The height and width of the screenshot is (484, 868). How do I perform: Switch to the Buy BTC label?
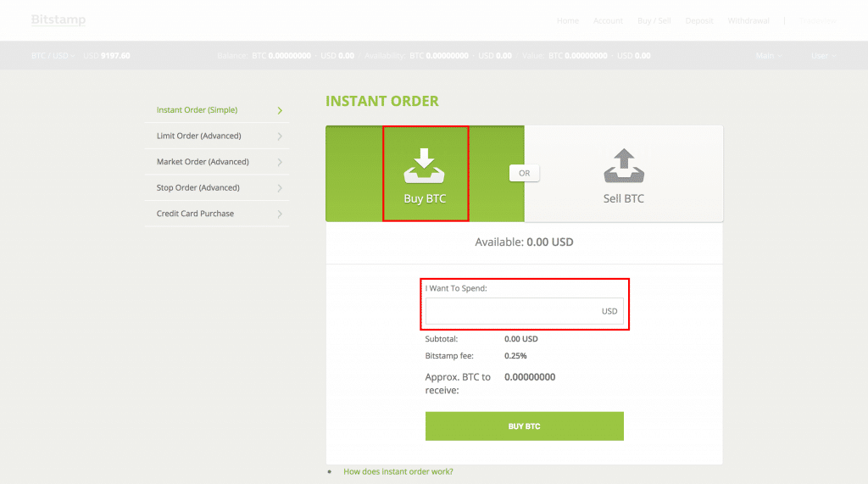pos(425,198)
